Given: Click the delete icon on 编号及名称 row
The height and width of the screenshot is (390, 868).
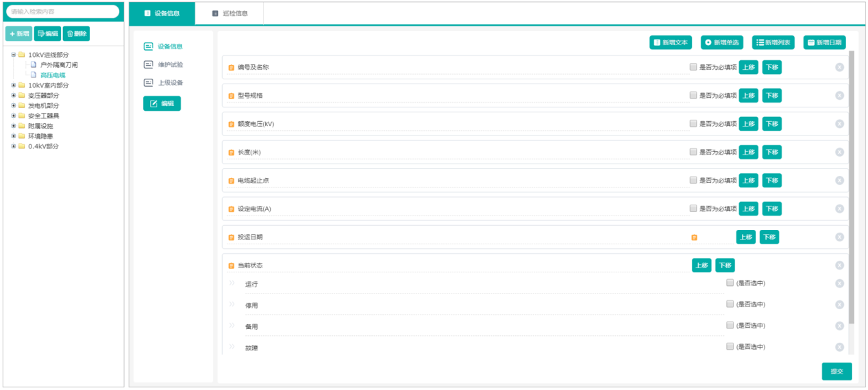Looking at the screenshot, I should pyautogui.click(x=839, y=67).
